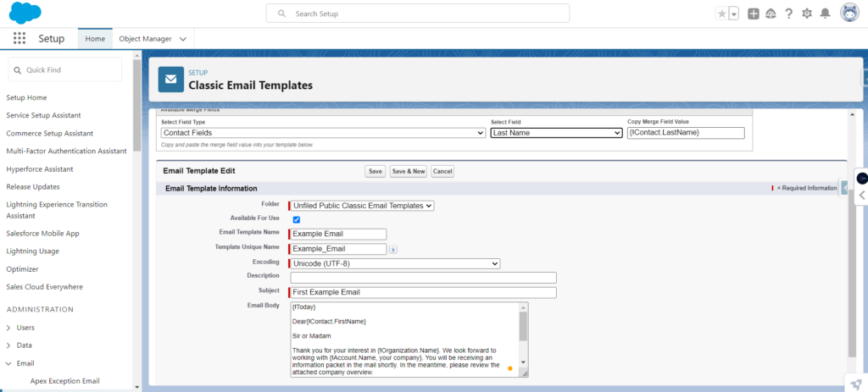Expand the Users tree item

[9, 327]
